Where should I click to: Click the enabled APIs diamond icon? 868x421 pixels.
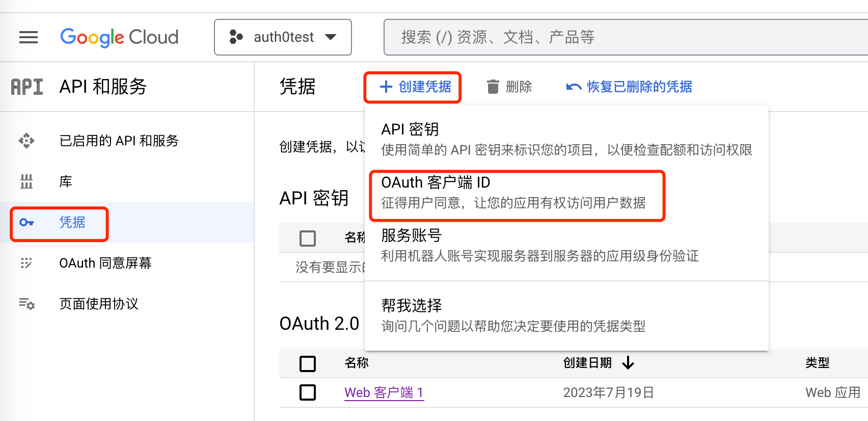26,141
